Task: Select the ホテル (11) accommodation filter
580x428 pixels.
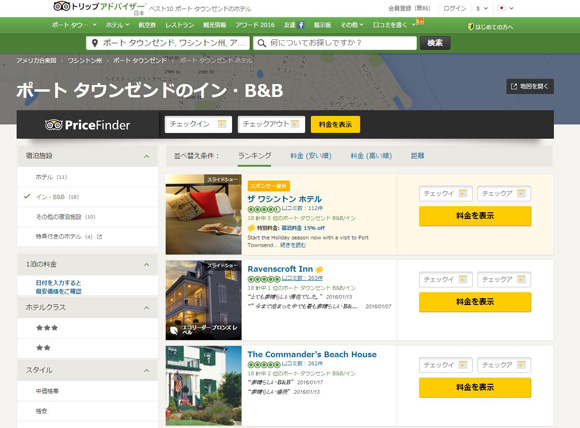Action: click(x=51, y=177)
